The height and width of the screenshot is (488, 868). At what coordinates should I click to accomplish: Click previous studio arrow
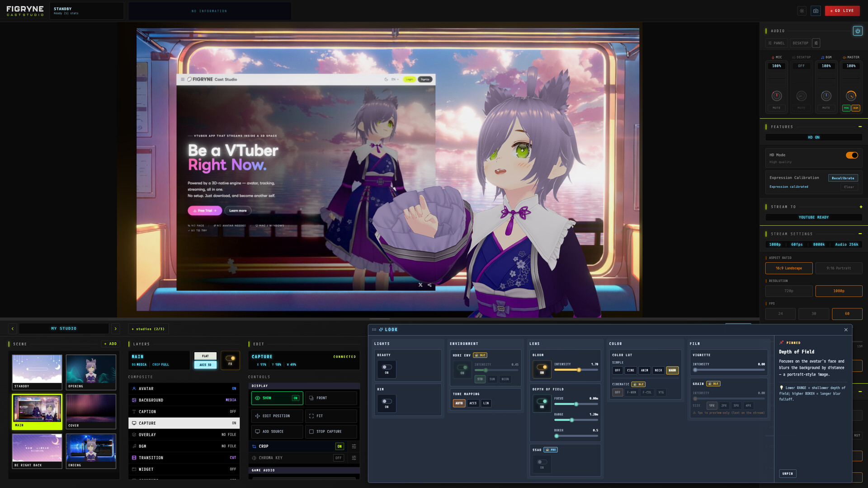[x=13, y=328]
